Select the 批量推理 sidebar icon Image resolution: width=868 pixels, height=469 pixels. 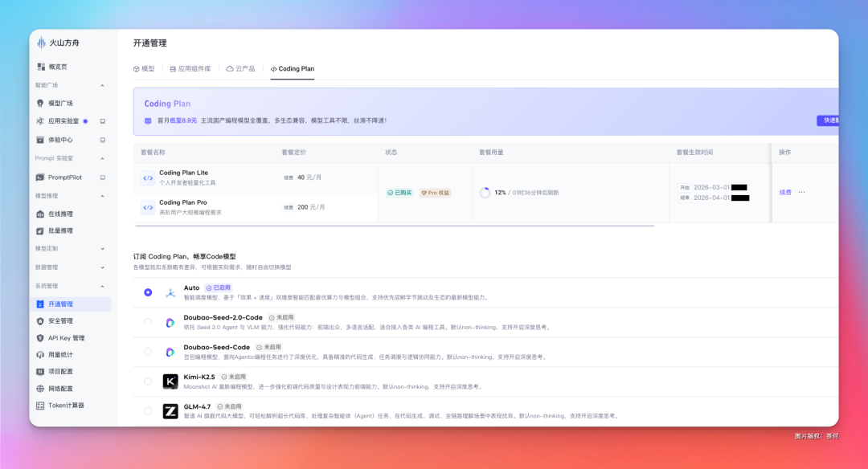pyautogui.click(x=40, y=230)
